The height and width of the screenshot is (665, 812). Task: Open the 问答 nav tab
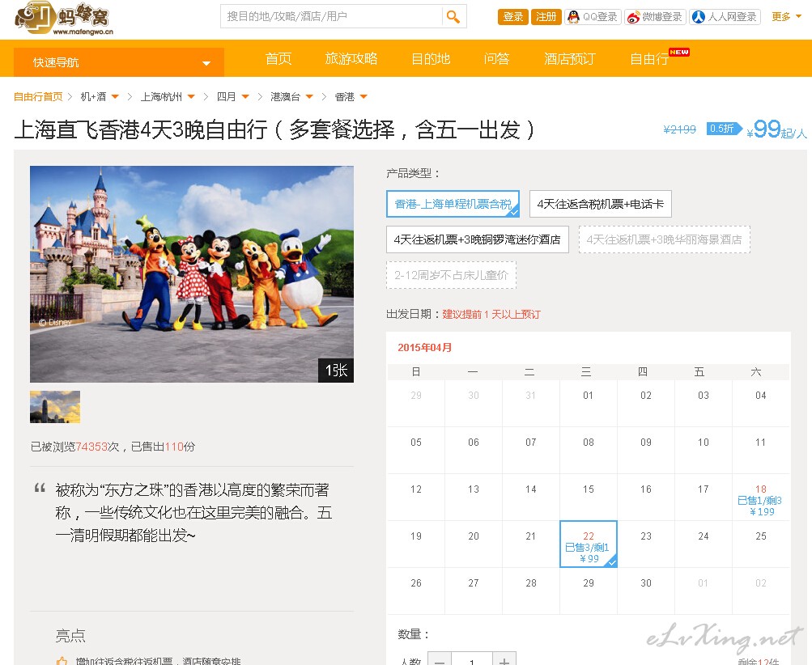point(496,58)
